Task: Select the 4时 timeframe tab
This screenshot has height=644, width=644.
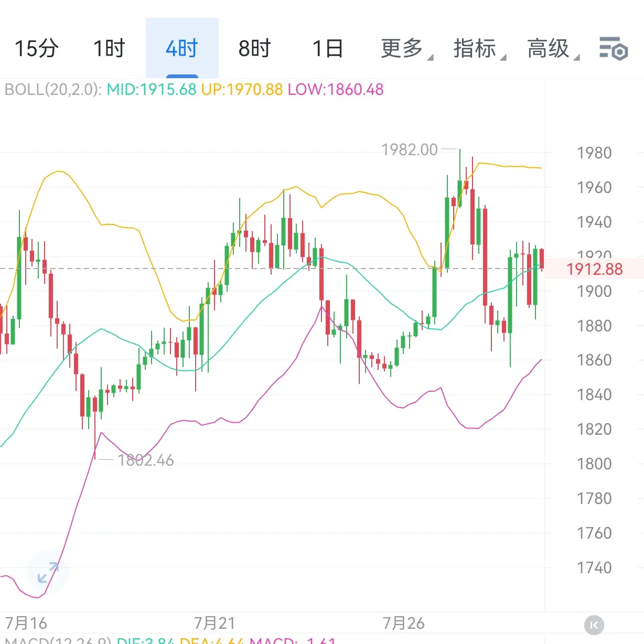Action: pyautogui.click(x=182, y=49)
